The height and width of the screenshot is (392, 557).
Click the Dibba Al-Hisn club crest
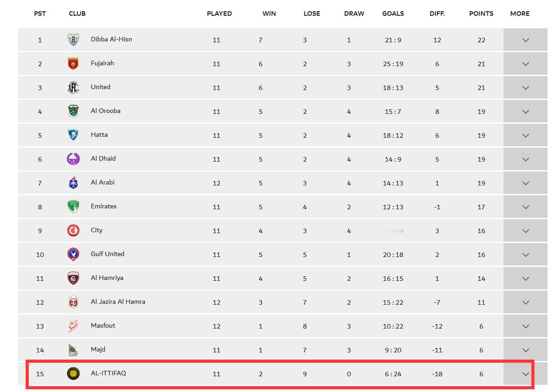pyautogui.click(x=73, y=40)
